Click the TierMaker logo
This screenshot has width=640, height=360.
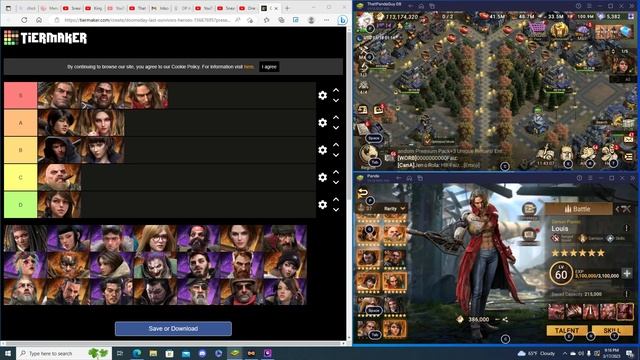(45, 38)
